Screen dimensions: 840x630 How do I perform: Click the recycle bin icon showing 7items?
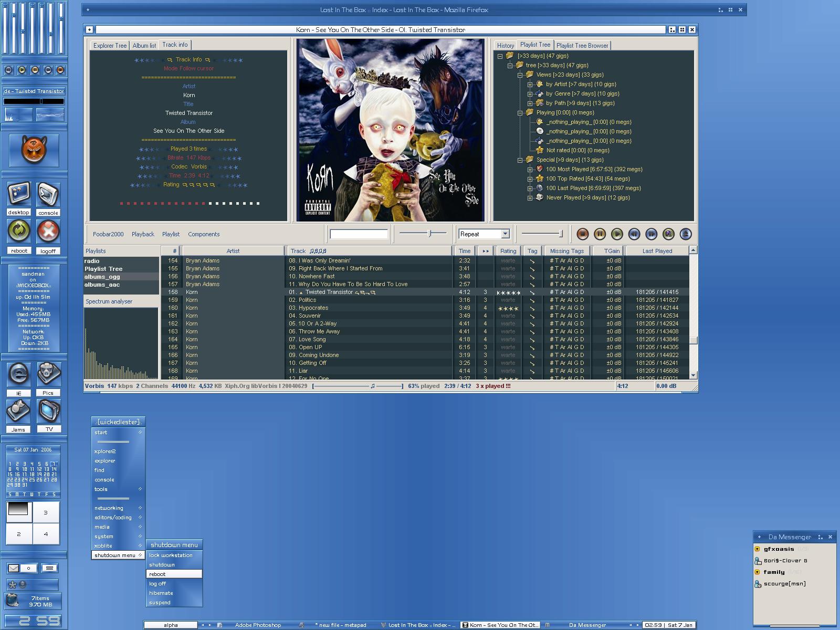click(13, 601)
